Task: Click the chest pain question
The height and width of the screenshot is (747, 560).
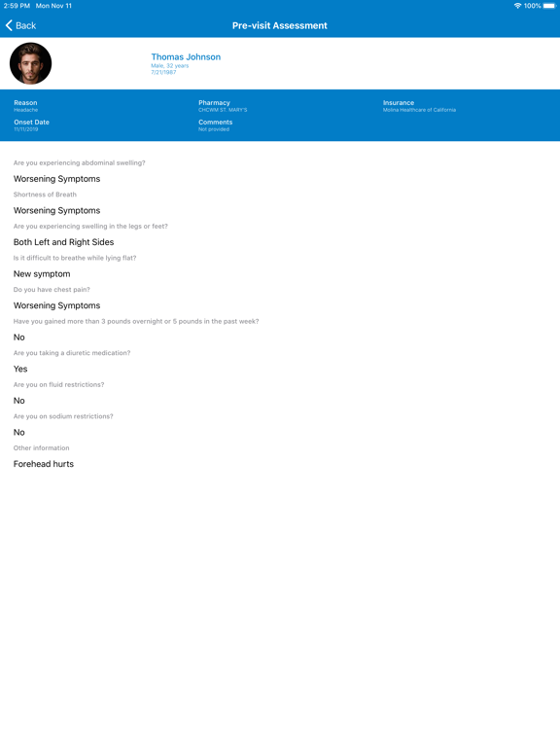Action: [x=52, y=290]
